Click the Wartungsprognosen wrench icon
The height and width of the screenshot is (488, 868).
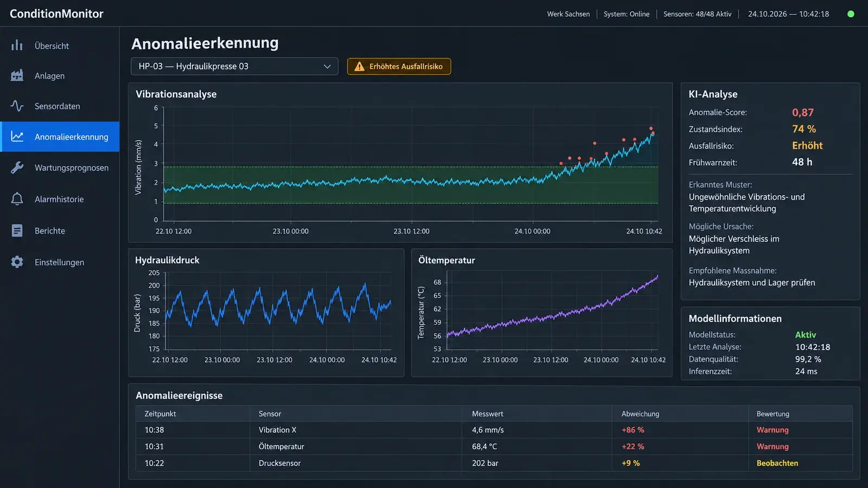click(x=17, y=168)
